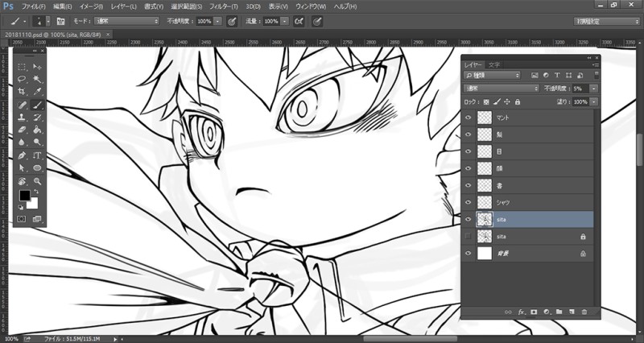Change the screen mode
The width and height of the screenshot is (644, 343).
[37, 219]
